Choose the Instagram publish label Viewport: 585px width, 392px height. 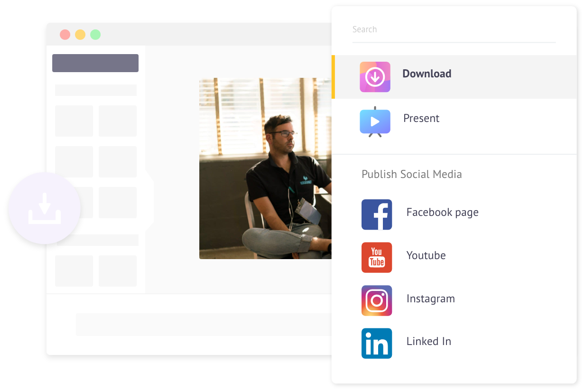(431, 299)
